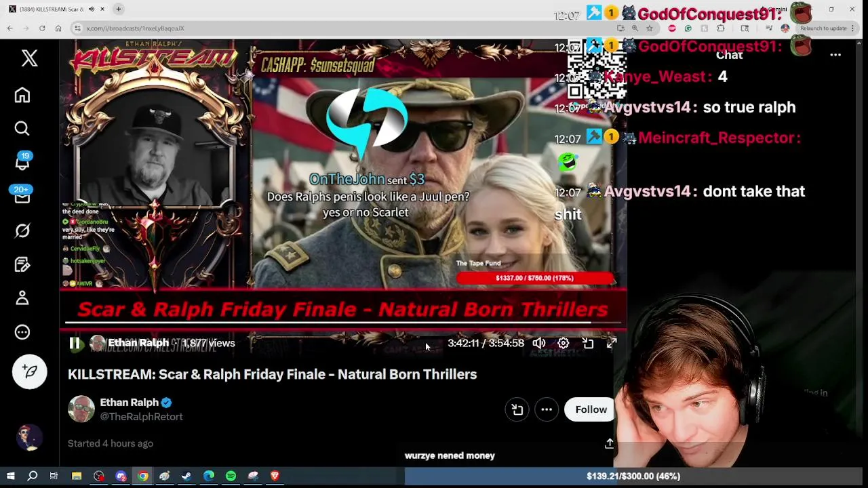Open Microsoft Edge from the taskbar

click(x=209, y=476)
